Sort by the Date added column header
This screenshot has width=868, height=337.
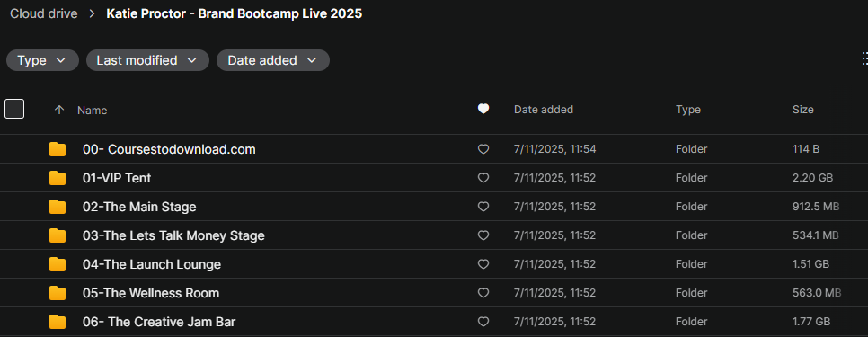pyautogui.click(x=543, y=110)
